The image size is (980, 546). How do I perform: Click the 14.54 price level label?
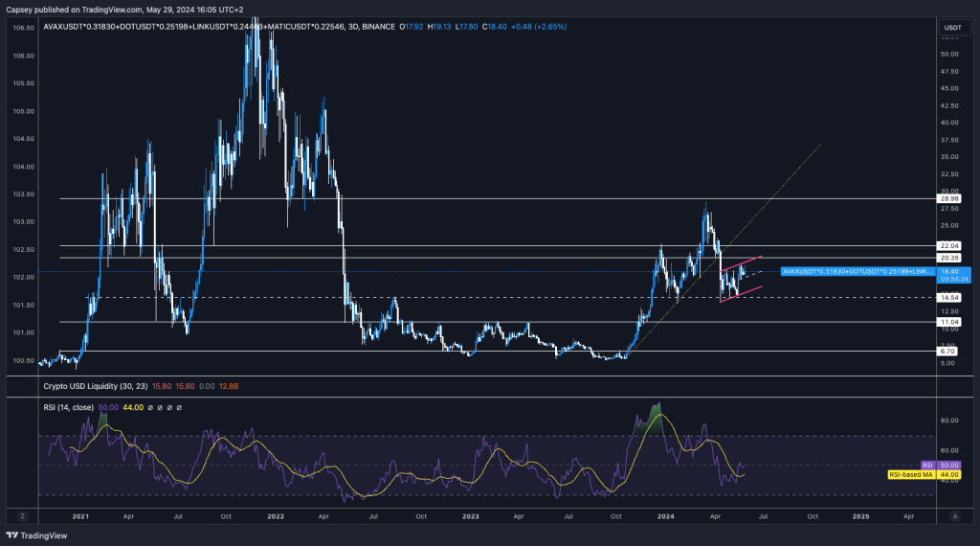(x=948, y=298)
